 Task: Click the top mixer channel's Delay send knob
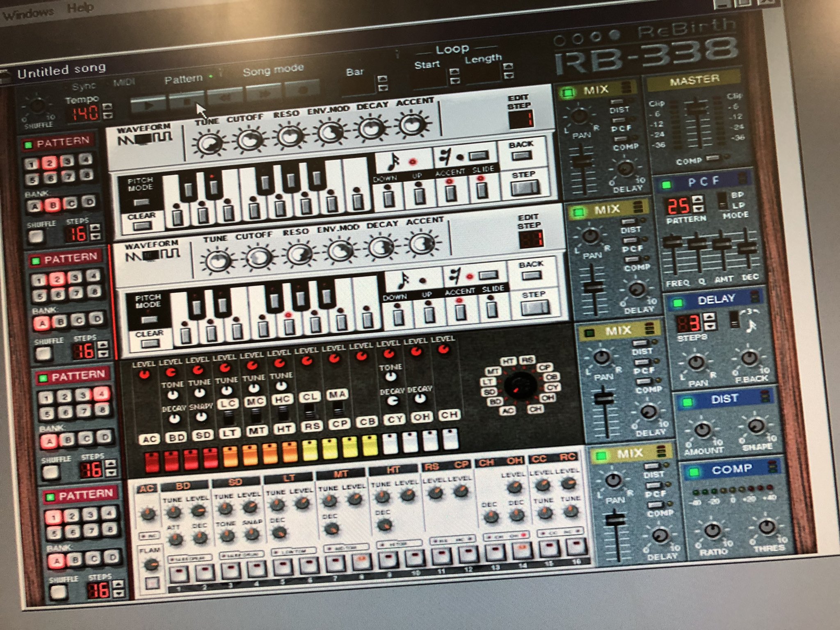tap(625, 169)
